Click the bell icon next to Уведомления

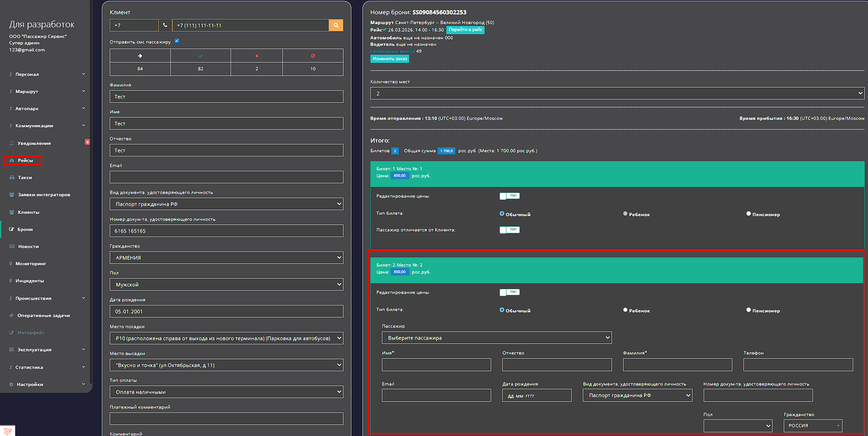click(x=12, y=143)
